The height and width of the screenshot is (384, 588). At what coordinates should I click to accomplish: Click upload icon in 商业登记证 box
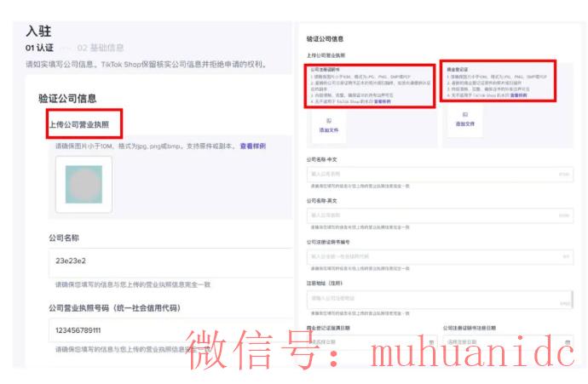click(464, 114)
